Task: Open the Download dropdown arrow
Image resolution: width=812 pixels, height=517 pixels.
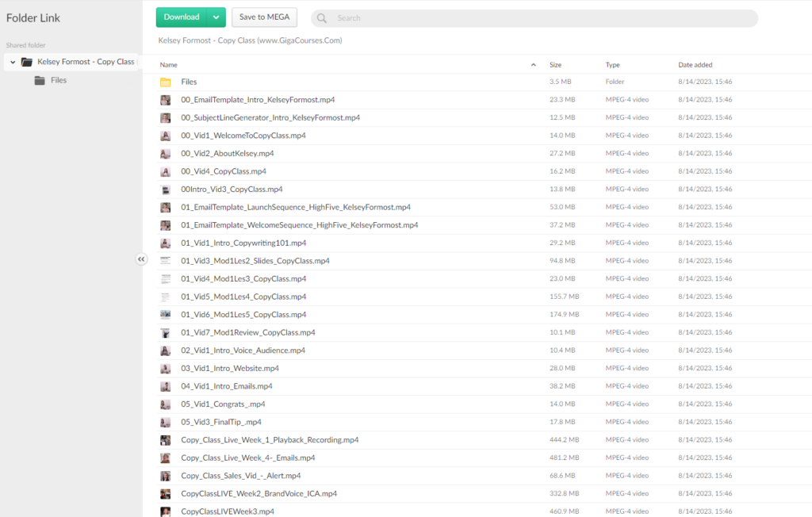Action: (216, 17)
